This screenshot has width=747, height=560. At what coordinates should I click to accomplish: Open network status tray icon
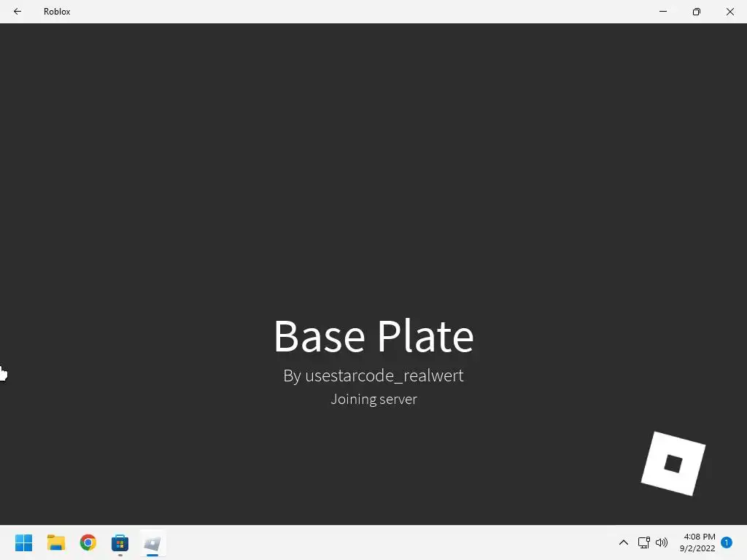643,542
